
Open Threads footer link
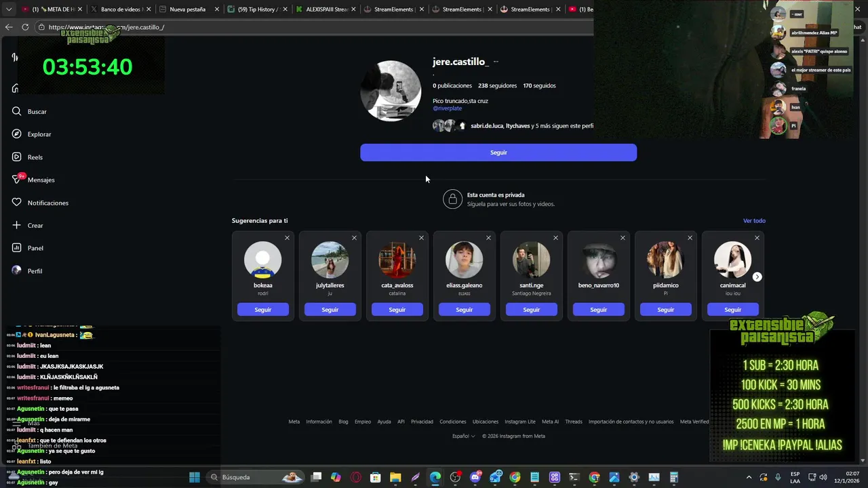pyautogui.click(x=574, y=422)
